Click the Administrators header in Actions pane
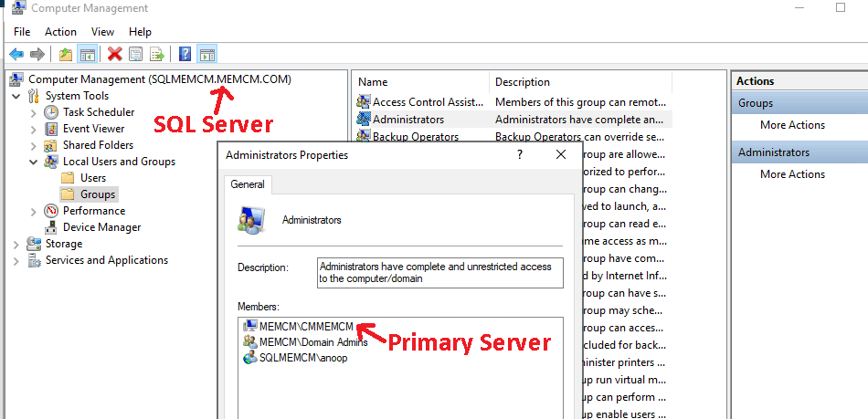Screen dimensions: 868x419 (x=799, y=152)
